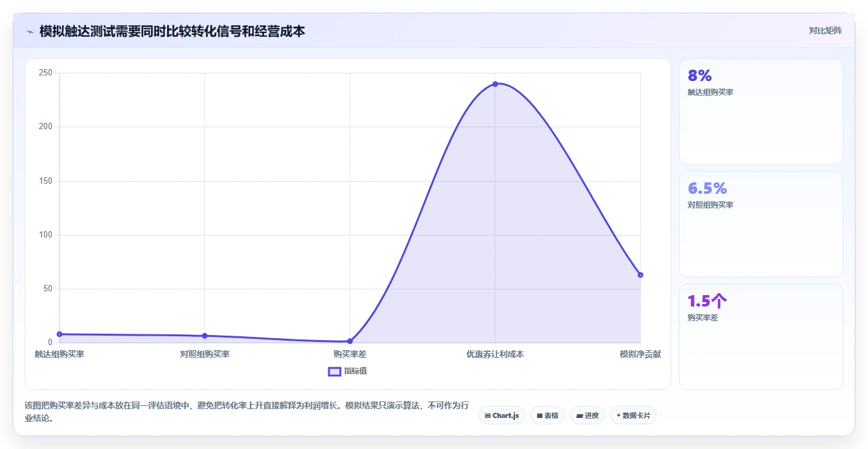
Task: Click the 触达组购买率 x-axis label
Action: pos(59,355)
